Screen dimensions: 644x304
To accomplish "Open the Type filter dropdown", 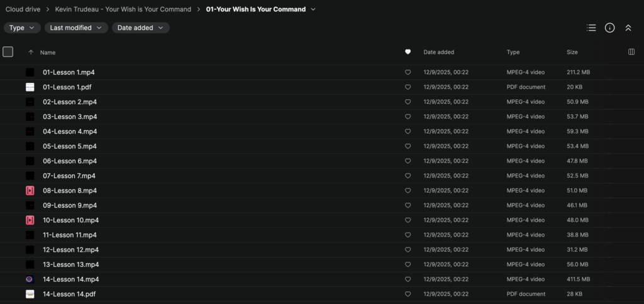I will tap(22, 28).
